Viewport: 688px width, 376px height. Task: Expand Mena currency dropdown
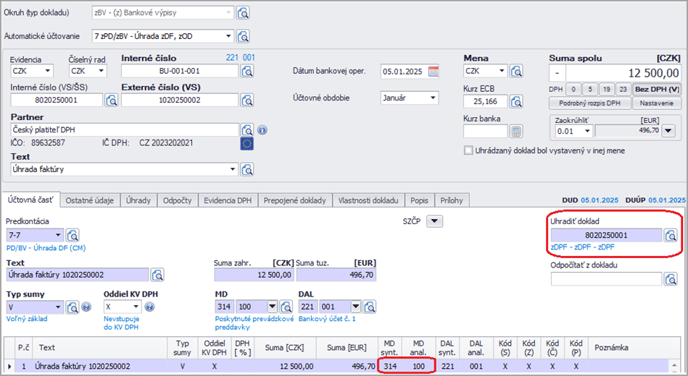pyautogui.click(x=502, y=71)
